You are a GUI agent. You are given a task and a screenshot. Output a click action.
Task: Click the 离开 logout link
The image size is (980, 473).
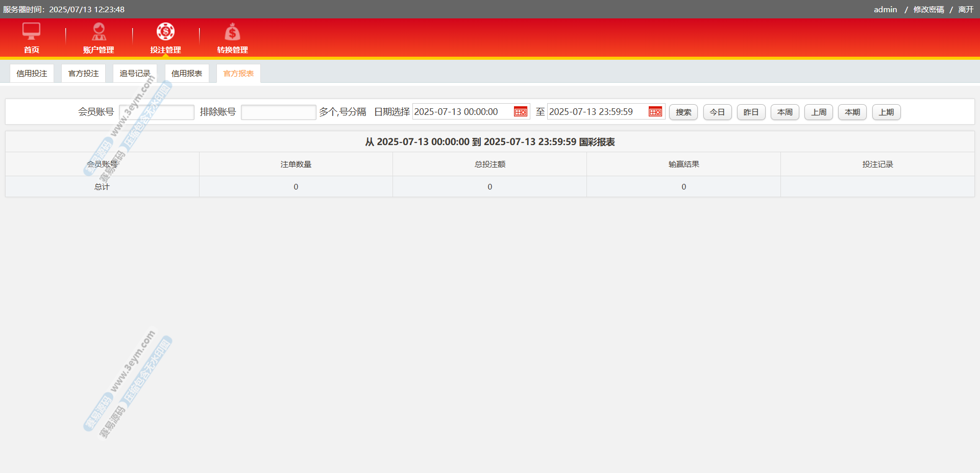[x=966, y=10]
